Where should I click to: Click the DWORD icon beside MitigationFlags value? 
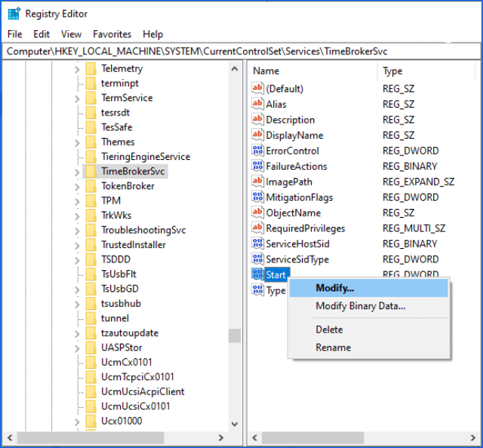(x=257, y=197)
